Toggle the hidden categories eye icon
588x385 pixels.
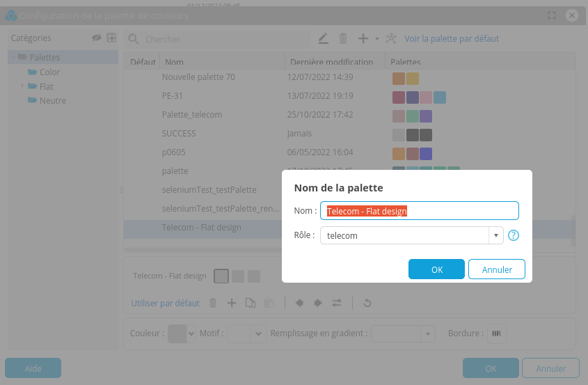tap(97, 38)
